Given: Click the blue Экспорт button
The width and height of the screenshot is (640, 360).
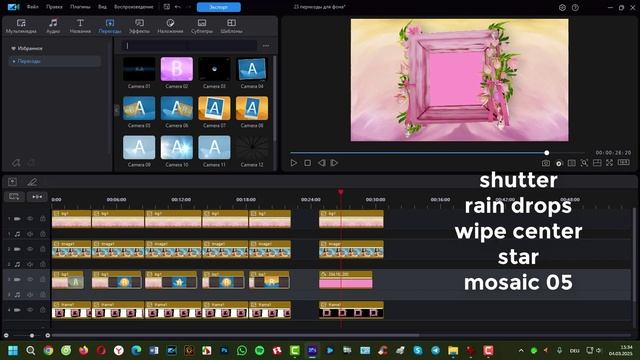Looking at the screenshot, I should coord(219,7).
